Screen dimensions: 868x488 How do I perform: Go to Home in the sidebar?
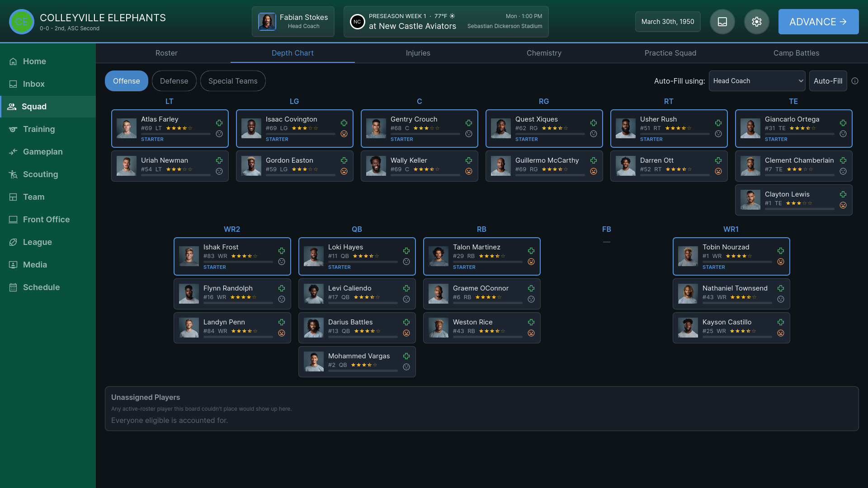[48, 61]
